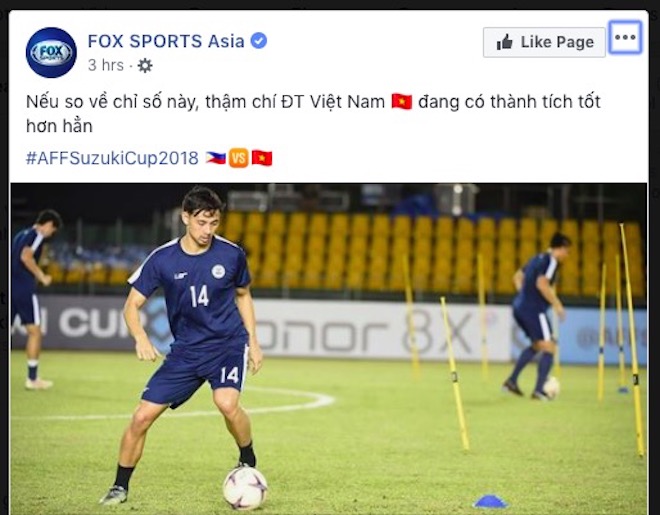The height and width of the screenshot is (515, 660).
Task: Click the Vietnam flag emoji after VS
Action: coord(262,158)
